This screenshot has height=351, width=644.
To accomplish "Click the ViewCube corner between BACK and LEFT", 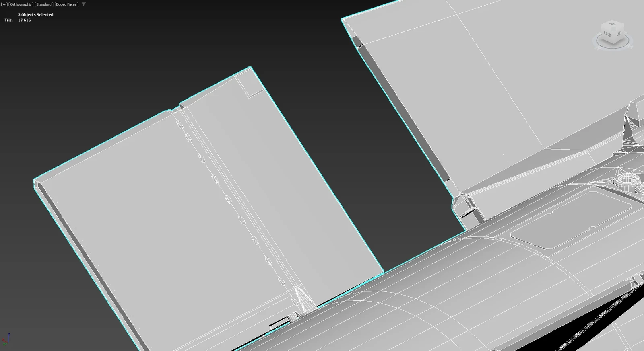I will (x=614, y=35).
